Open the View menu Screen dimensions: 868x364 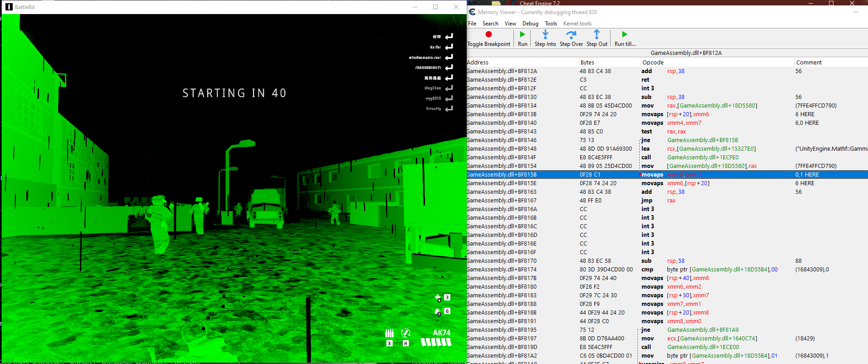pyautogui.click(x=510, y=24)
